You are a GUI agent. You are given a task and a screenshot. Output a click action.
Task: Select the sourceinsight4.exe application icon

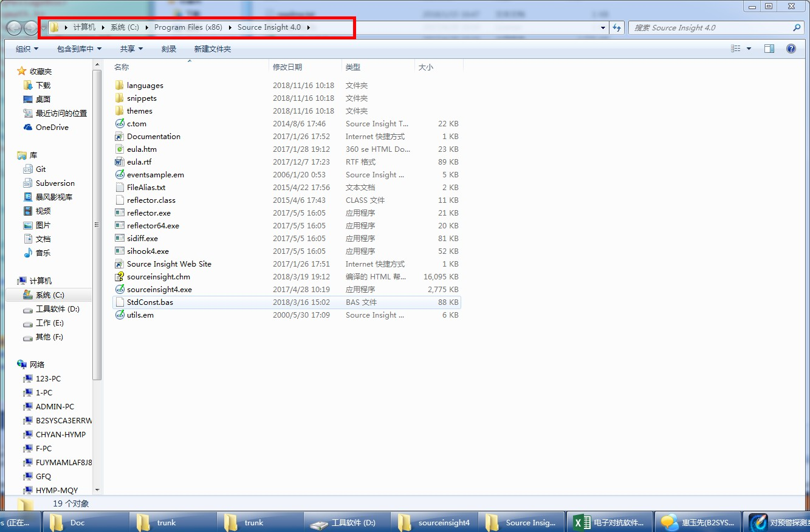coord(120,290)
